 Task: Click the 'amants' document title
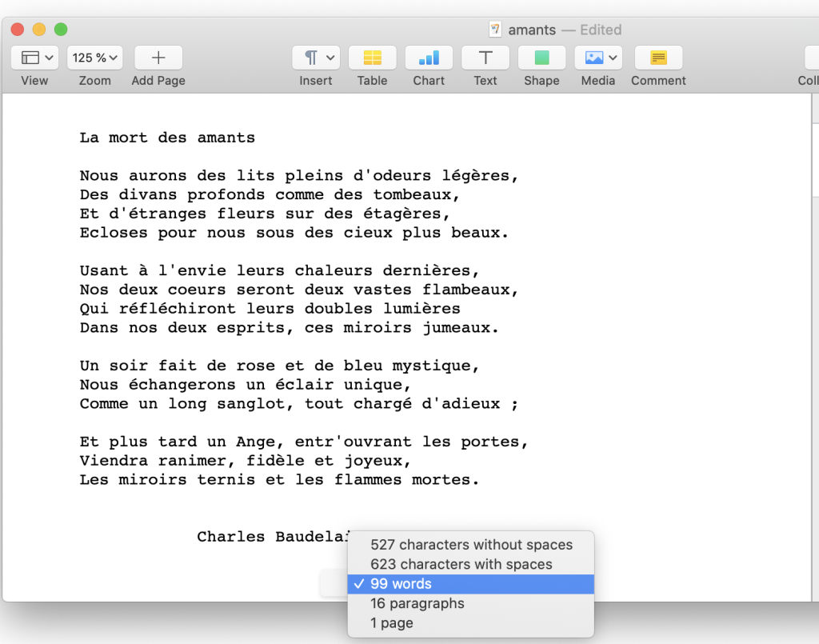point(532,30)
